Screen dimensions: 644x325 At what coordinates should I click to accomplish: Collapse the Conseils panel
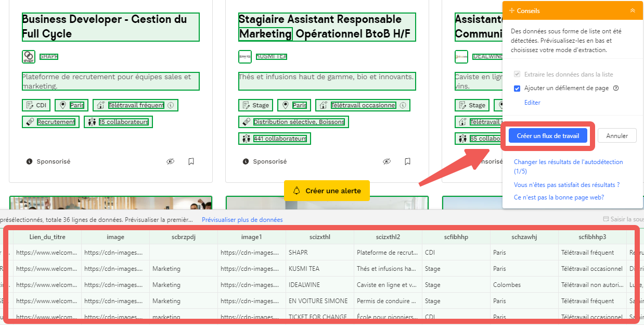[633, 10]
